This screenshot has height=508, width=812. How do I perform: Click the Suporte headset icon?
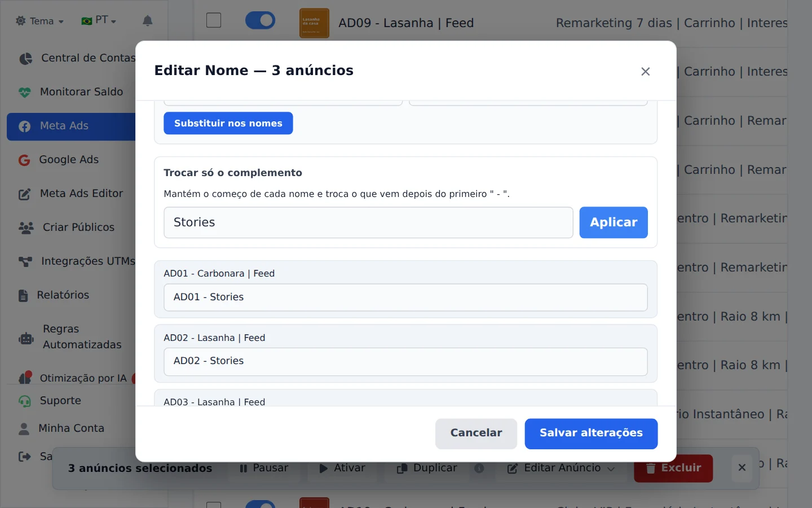click(25, 401)
